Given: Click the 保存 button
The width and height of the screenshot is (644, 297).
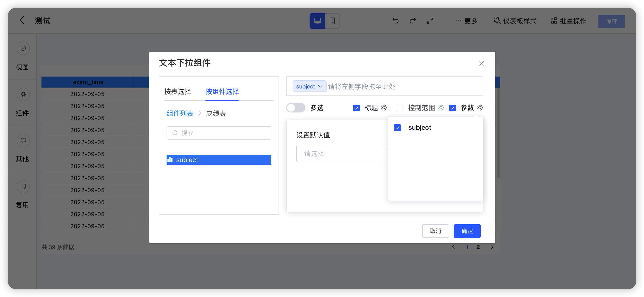Looking at the screenshot, I should click(x=611, y=21).
